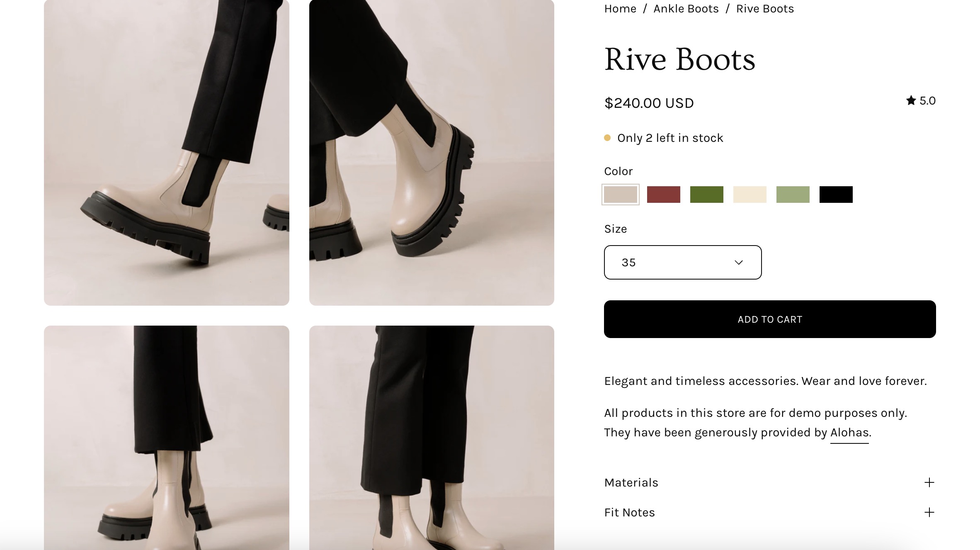This screenshot has width=980, height=550.
Task: Choose the light sage green swatch
Action: click(793, 195)
